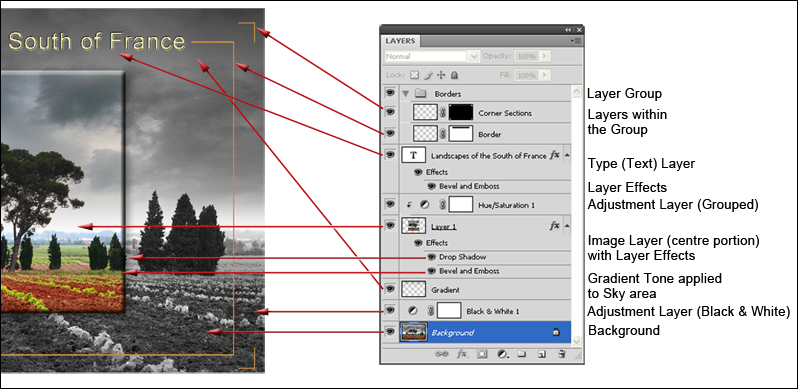Click the create new layer icon
Image resolution: width=798 pixels, height=389 pixels.
(542, 354)
